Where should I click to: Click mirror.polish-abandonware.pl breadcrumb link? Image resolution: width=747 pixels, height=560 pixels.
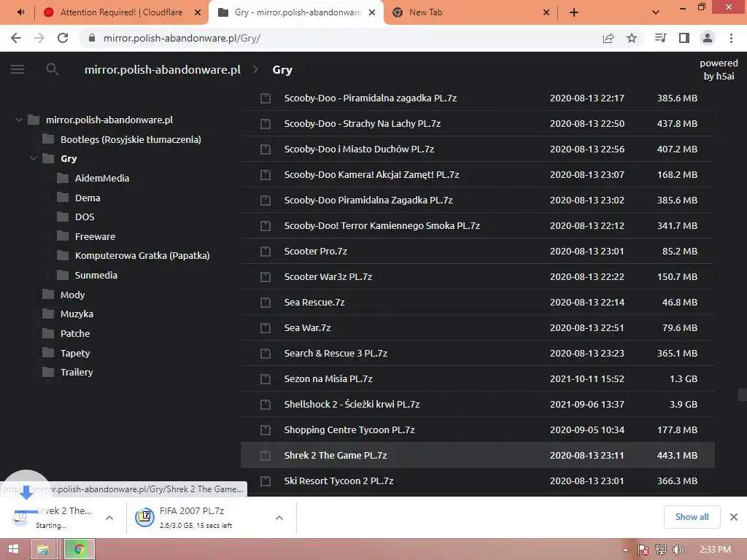coord(163,69)
